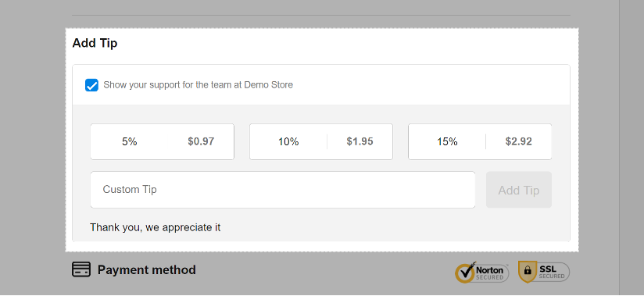Click the greyed Add Tip button
Image resolution: width=644 pixels, height=296 pixels.
point(519,190)
